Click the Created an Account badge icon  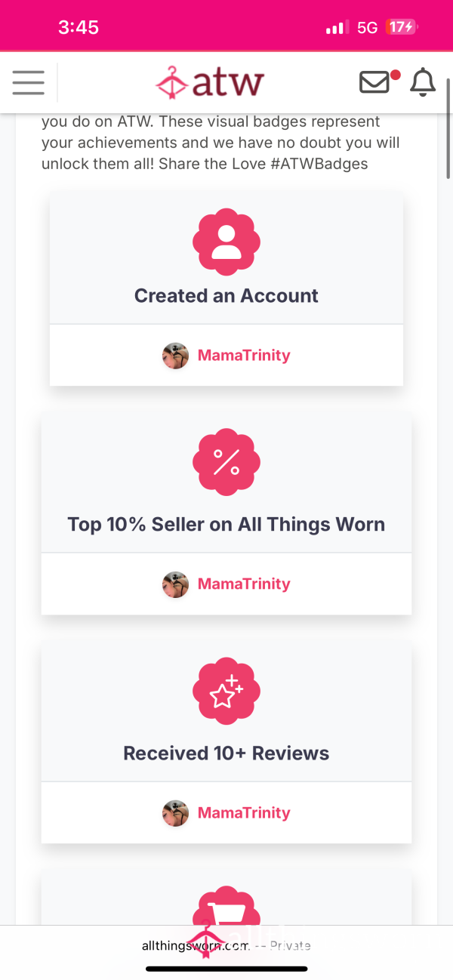click(226, 242)
